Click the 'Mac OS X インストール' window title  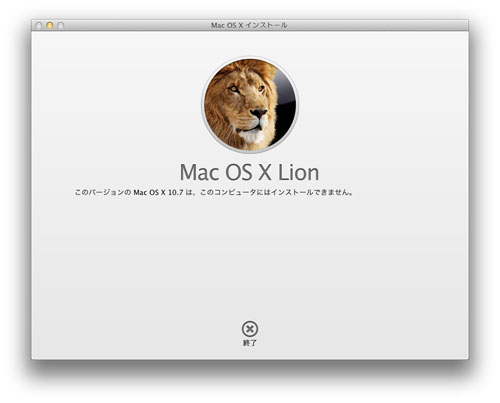click(249, 25)
